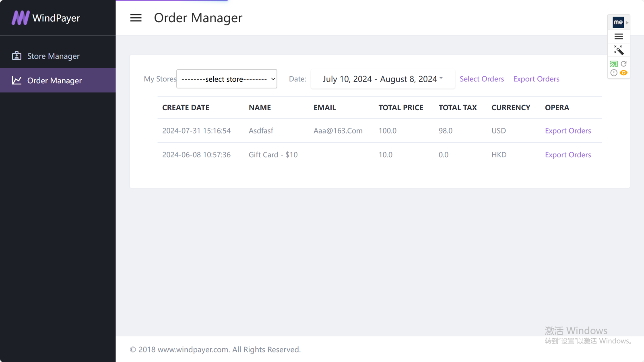Screen dimensions: 644x362
Task: Click the TOTAL TAX column header
Action: click(x=458, y=107)
